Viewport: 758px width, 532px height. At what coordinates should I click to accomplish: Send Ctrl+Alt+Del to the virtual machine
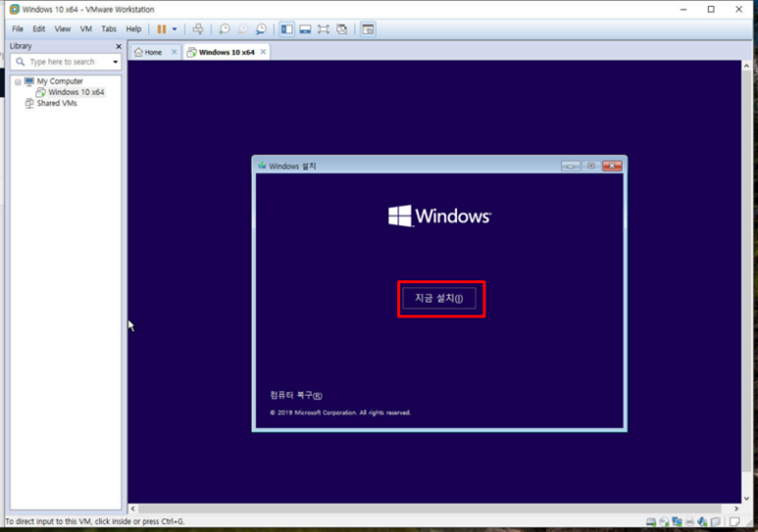pyautogui.click(x=198, y=29)
